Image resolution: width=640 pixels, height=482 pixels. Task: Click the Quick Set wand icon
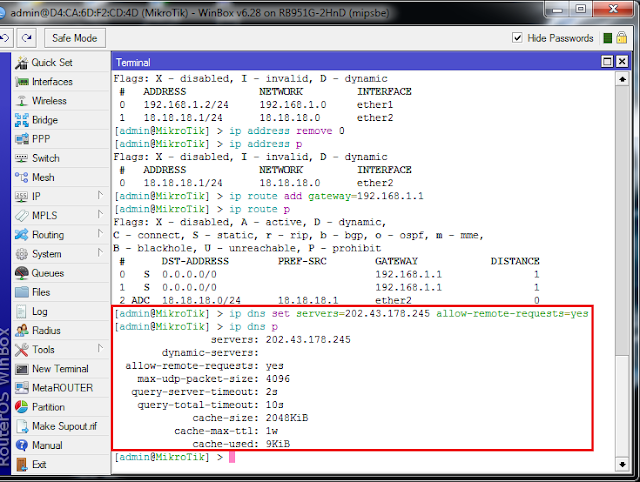pyautogui.click(x=21, y=62)
